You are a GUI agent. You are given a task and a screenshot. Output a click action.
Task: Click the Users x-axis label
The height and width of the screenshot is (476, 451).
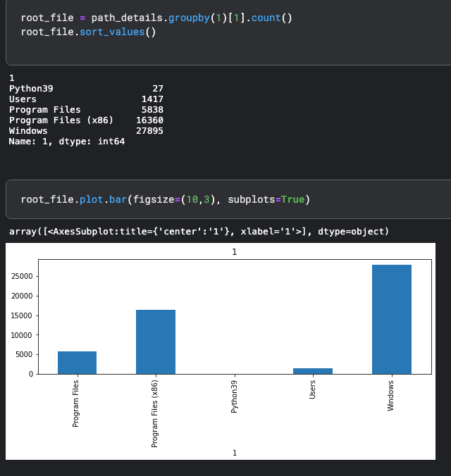click(312, 389)
